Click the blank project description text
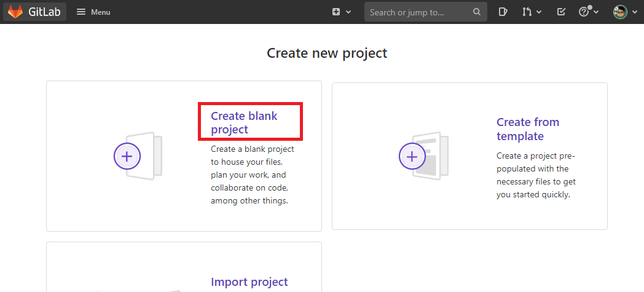Screen dimensions: 644x292 click(x=253, y=175)
